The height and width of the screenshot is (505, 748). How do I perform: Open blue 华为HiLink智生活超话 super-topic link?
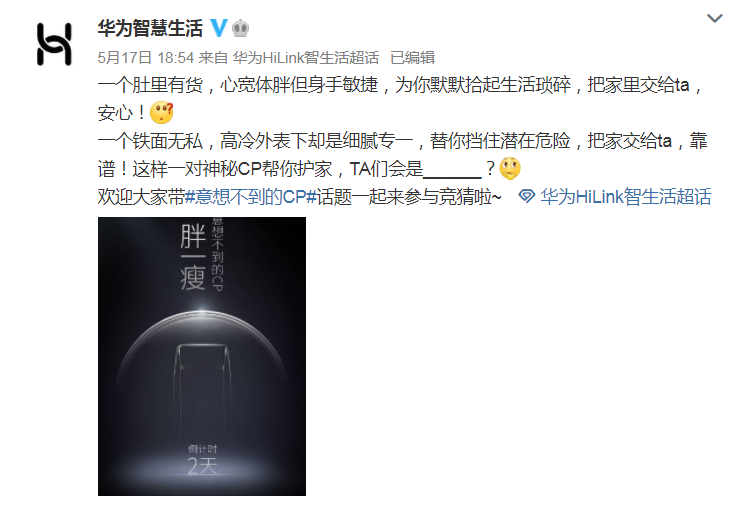625,196
